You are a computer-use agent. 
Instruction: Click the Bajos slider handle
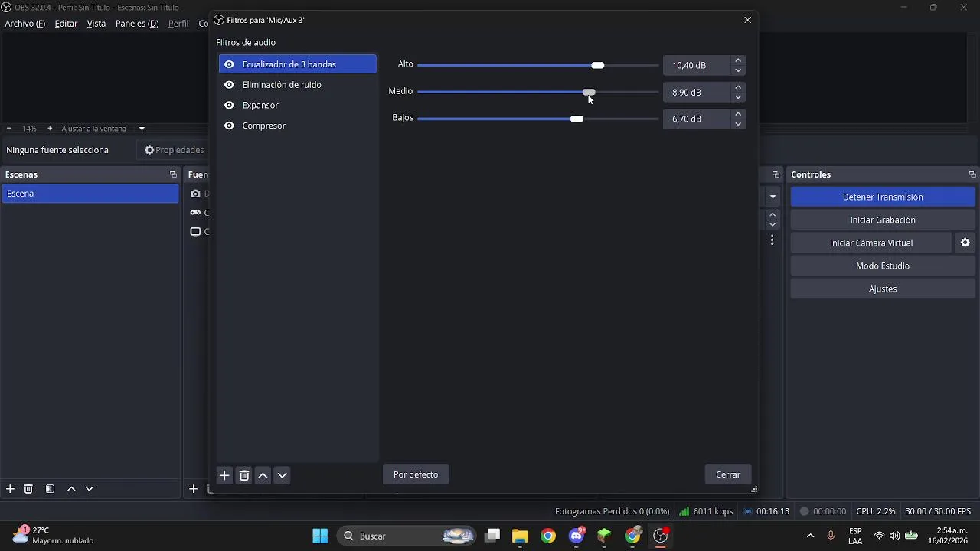[577, 119]
